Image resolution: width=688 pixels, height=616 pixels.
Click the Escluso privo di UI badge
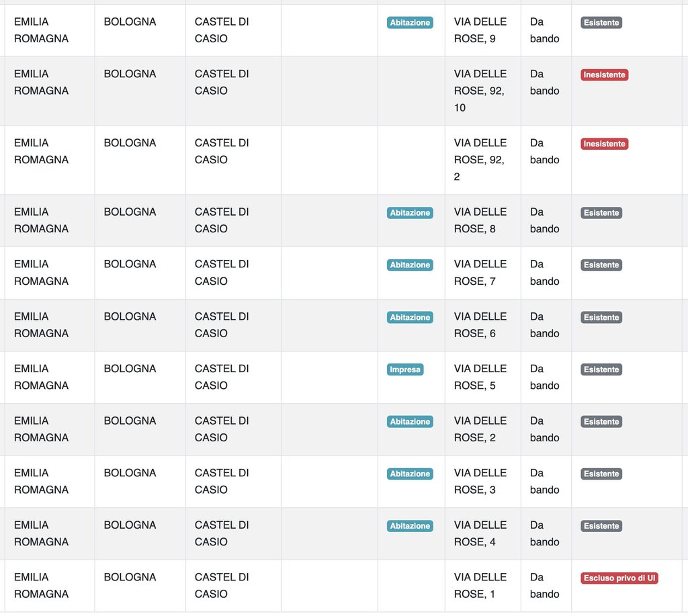pyautogui.click(x=619, y=578)
